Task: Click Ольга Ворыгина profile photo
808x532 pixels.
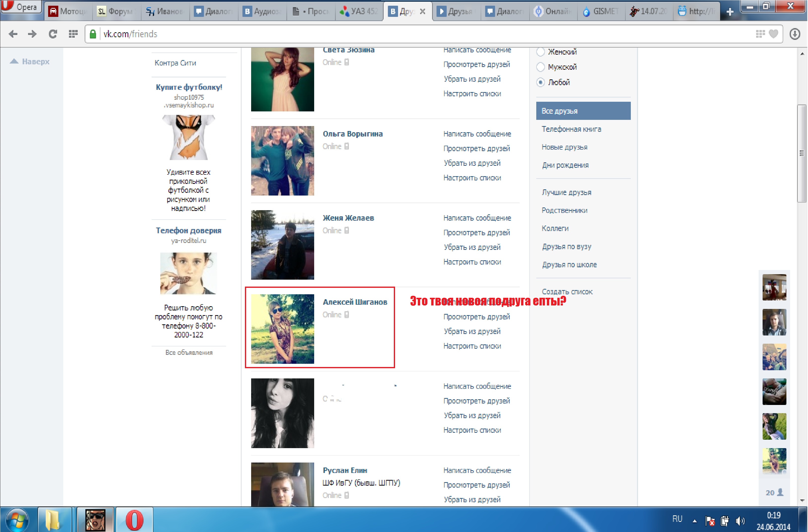Action: pos(282,161)
